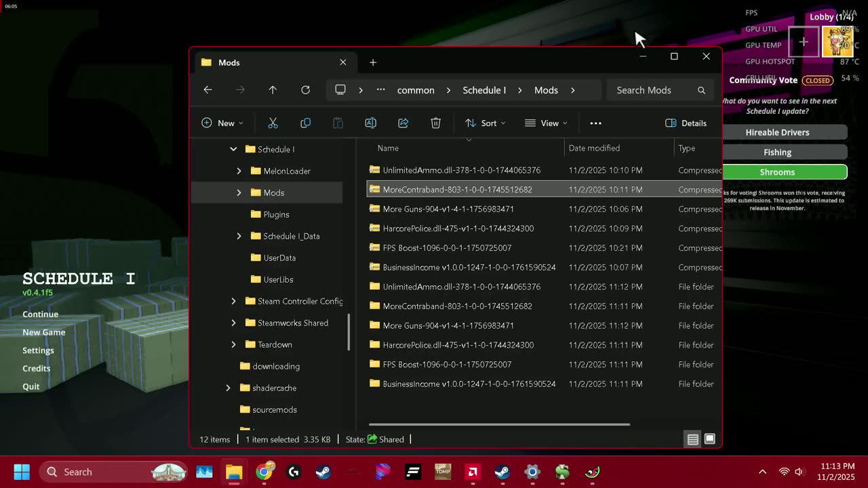The height and width of the screenshot is (488, 868).
Task: Switch to large icons view layout
Action: 709,439
